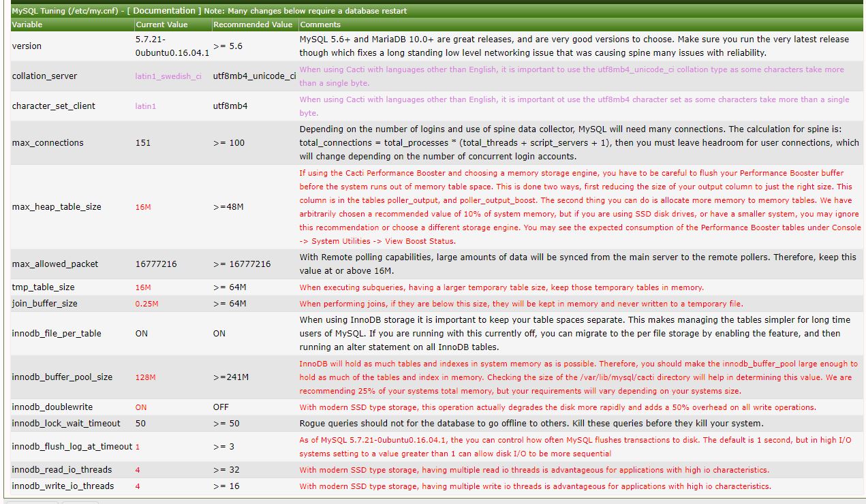Select the "join_buffer_size" variable name
The height and width of the screenshot is (504, 866).
click(45, 304)
